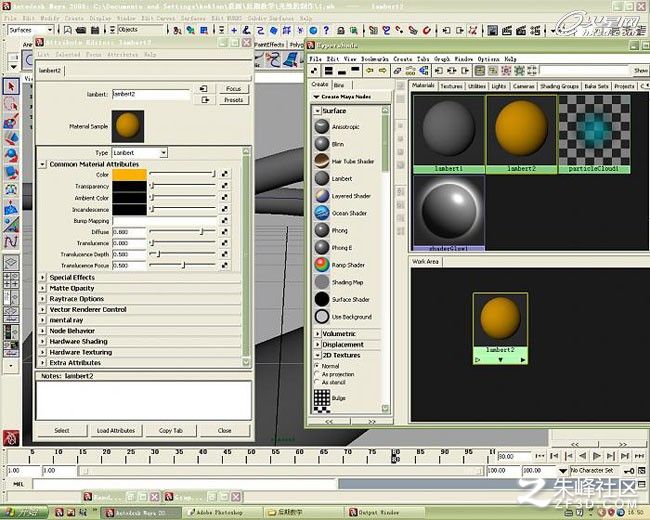This screenshot has height=520, width=650.
Task: Click the Diffuse slider
Action: pos(182,231)
